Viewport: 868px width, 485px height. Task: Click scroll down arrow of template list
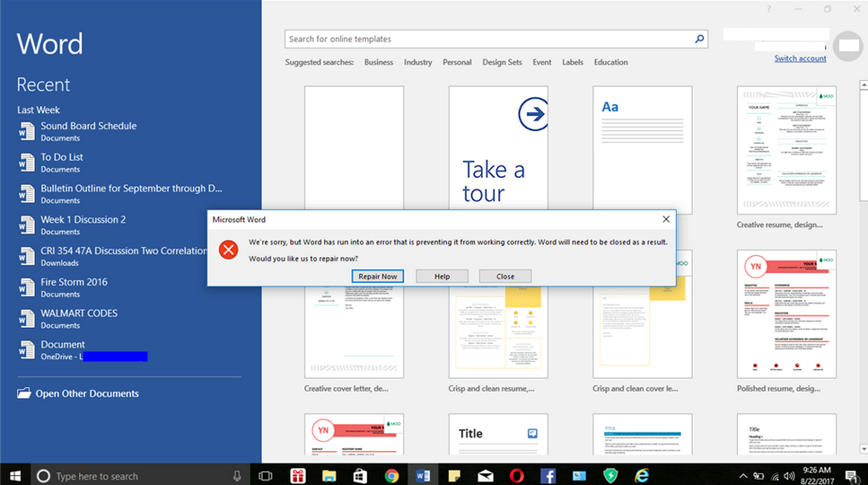coord(864,449)
